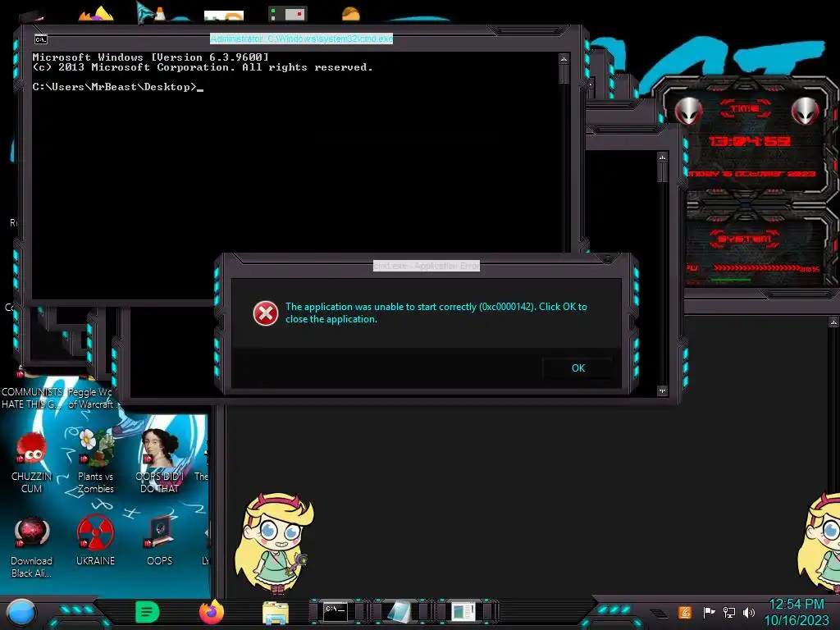
Task: Select the Peggle World of Warcraft label
Action: coord(91,398)
